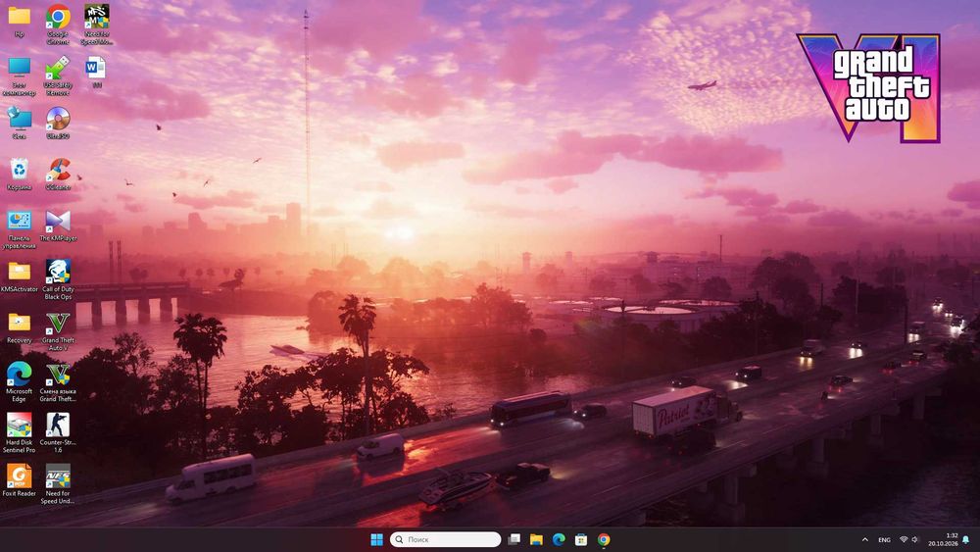Open Microsoft Store from the taskbar
The image size is (980, 552).
click(581, 539)
